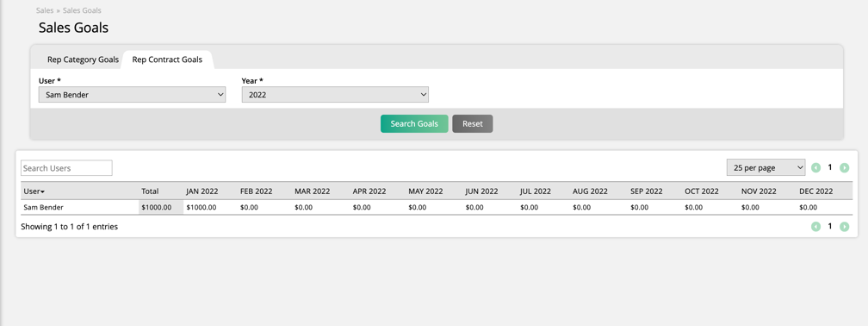
Task: Click the JUL 2022 column header
Action: (x=536, y=191)
